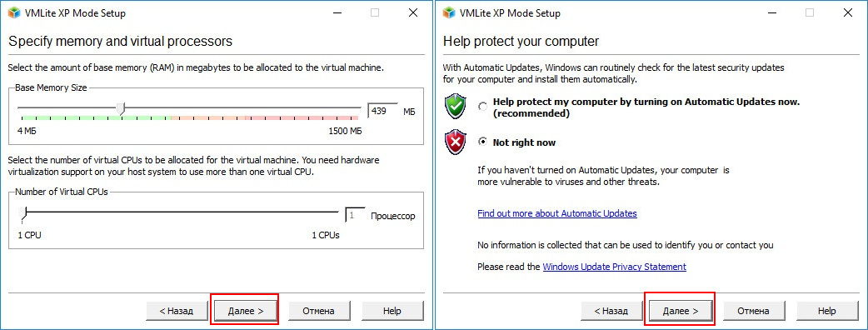Viewport: 868px width, 330px height.
Task: Click the Base Memory Size slider handle
Action: [123, 108]
